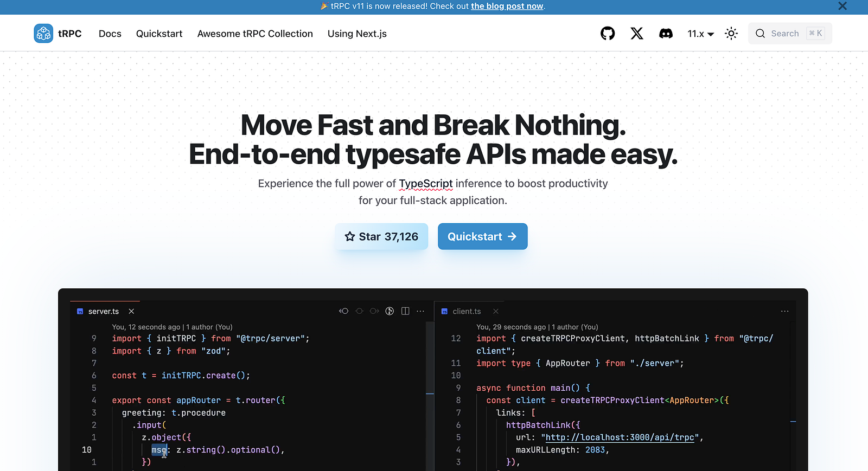
Task: Click the star icon in Star button
Action: [x=350, y=236]
